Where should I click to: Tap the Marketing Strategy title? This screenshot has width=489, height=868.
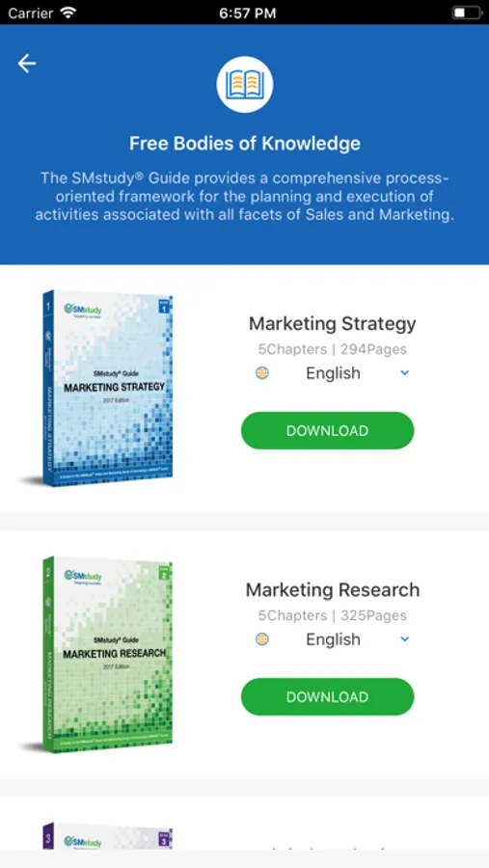coord(333,324)
